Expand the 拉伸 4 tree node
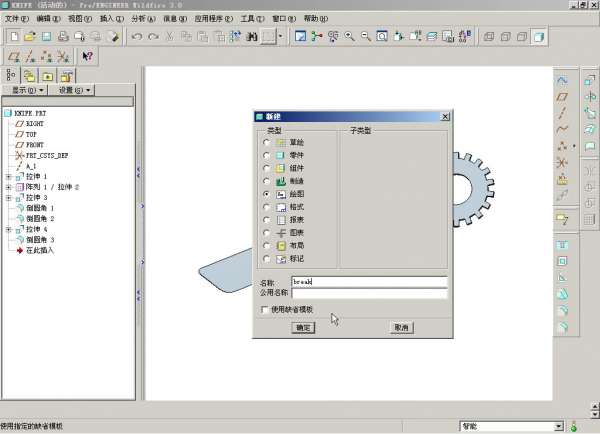The width and height of the screenshot is (600, 434). (8, 229)
